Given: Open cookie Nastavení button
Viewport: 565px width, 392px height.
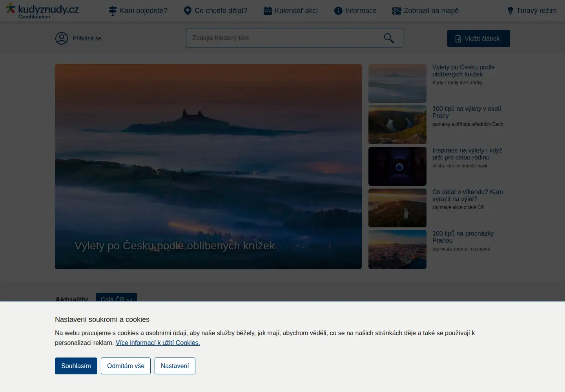Looking at the screenshot, I should click(x=175, y=366).
